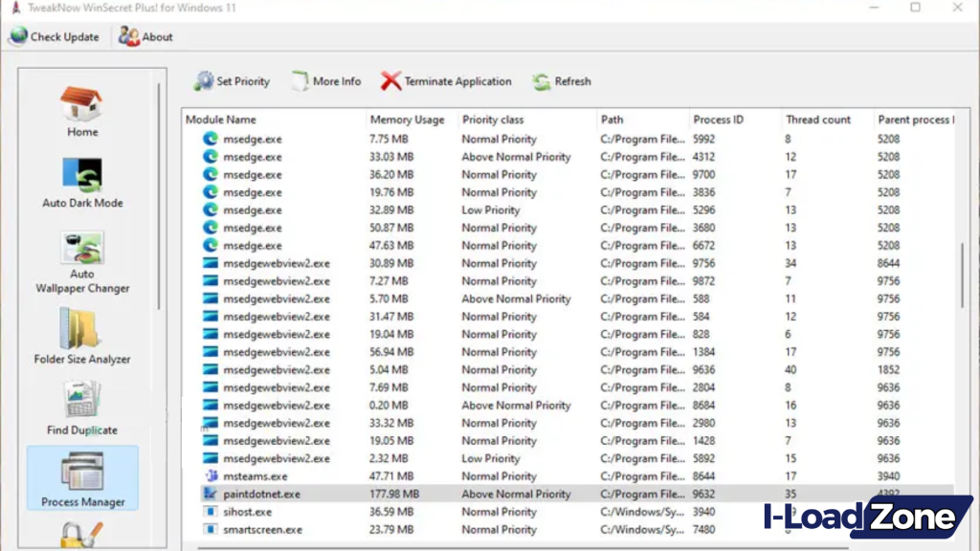Image resolution: width=980 pixels, height=551 pixels.
Task: Maximize the TweakNow WinSecret window
Action: 915,8
